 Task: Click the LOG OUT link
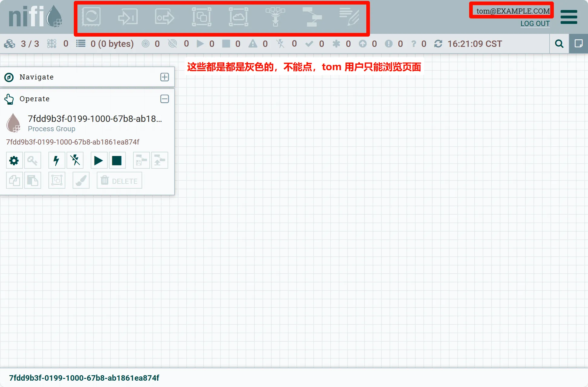535,24
